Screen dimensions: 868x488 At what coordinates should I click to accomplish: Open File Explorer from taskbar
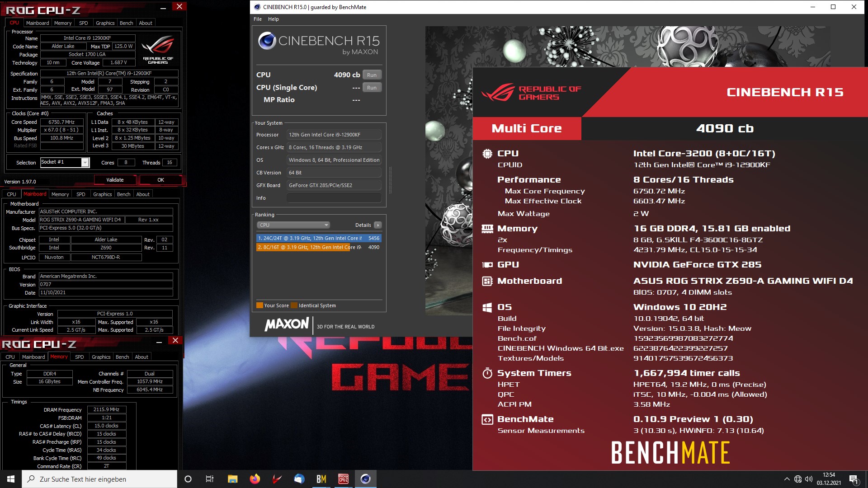point(232,479)
